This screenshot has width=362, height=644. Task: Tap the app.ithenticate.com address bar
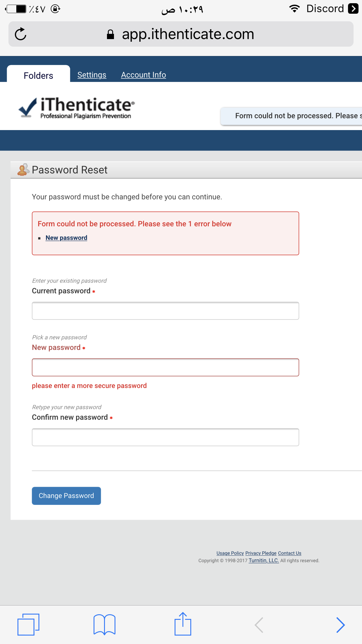pos(181,34)
